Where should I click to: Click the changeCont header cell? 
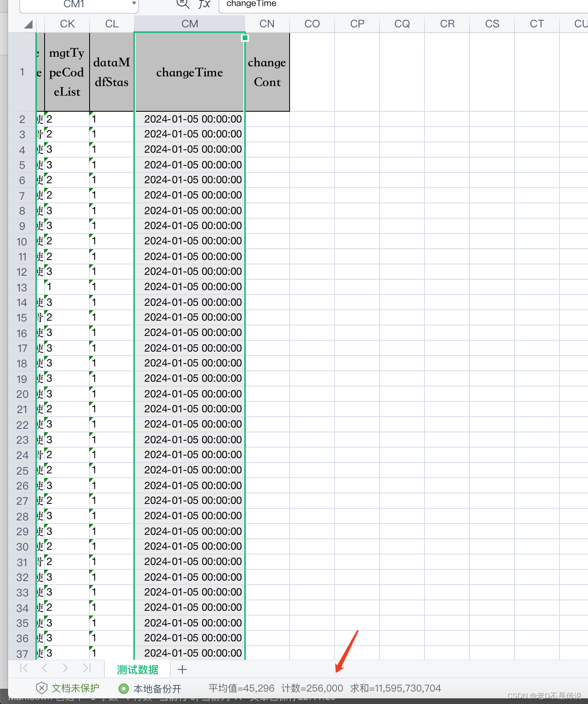tap(267, 72)
